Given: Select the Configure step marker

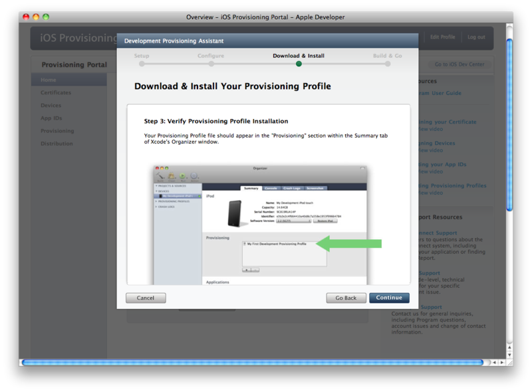Looking at the screenshot, I should point(211,64).
